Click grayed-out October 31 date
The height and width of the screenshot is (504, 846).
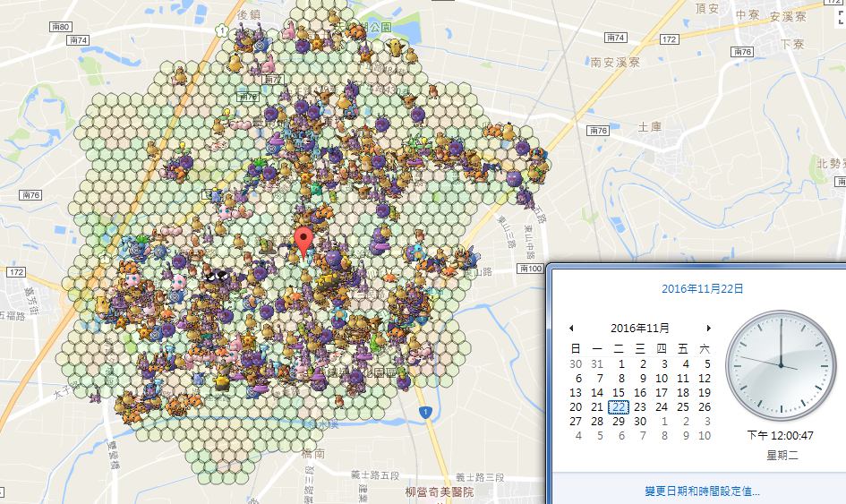[597, 363]
